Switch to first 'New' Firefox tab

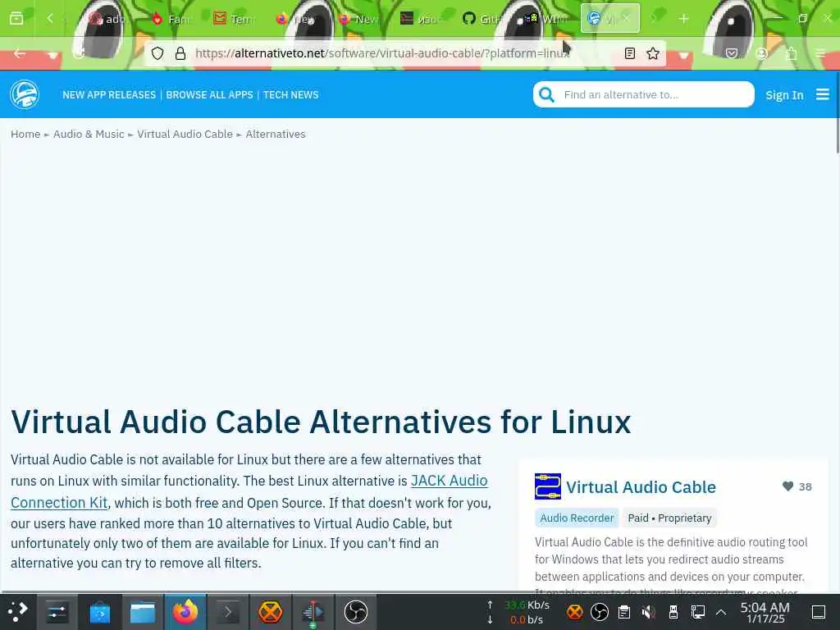click(x=295, y=19)
